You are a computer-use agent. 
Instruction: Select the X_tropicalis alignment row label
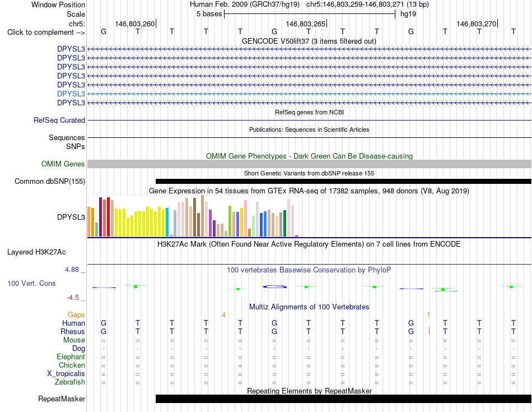coord(66,374)
